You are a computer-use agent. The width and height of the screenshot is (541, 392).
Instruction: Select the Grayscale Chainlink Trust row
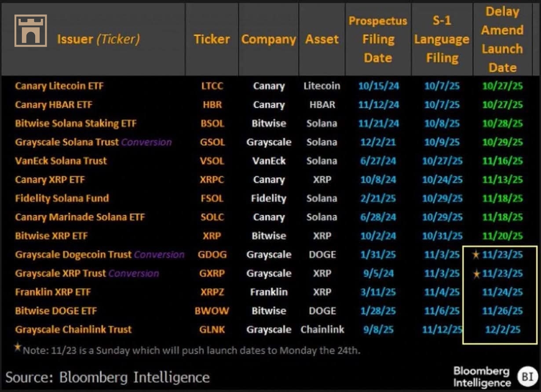(73, 329)
